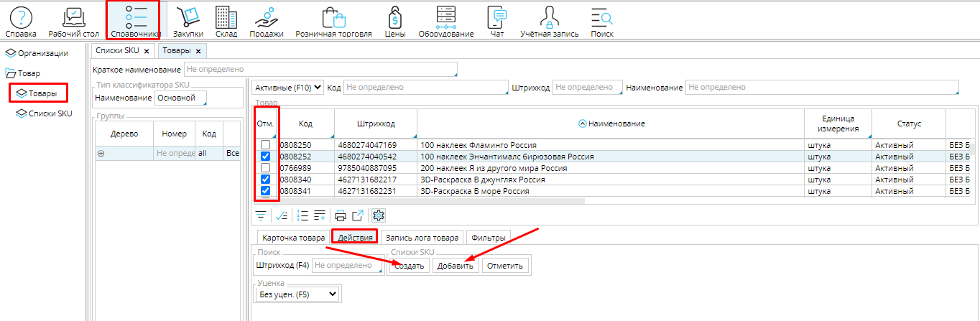
Task: Uncheck 100 наклеек Энчантималс бирюзовая row
Action: pyautogui.click(x=265, y=157)
